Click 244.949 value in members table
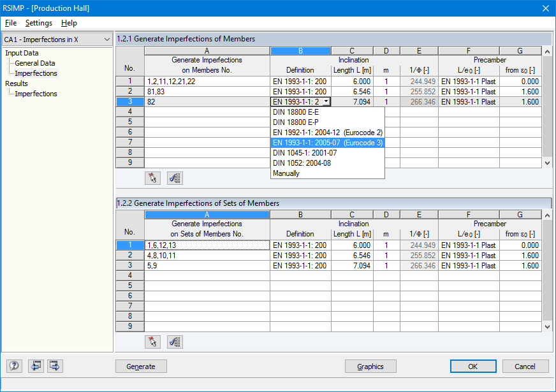Viewport: 556px width, 392px height. (419, 82)
